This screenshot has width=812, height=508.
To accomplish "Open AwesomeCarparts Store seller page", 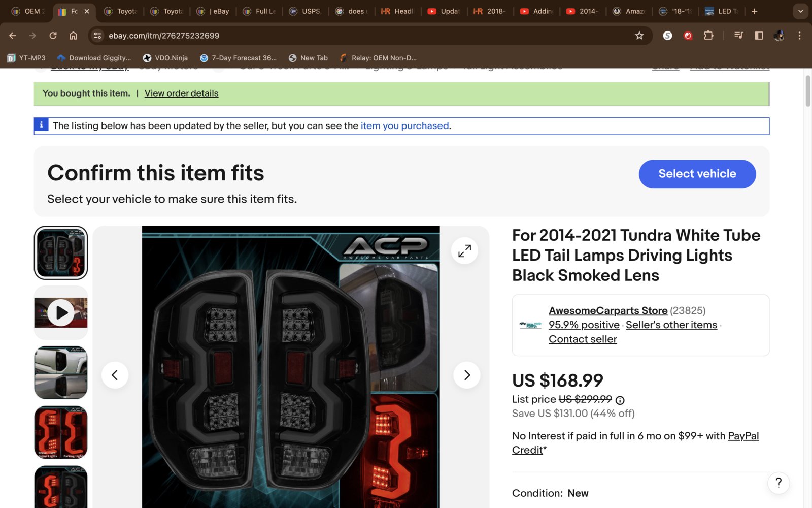I will pyautogui.click(x=608, y=310).
